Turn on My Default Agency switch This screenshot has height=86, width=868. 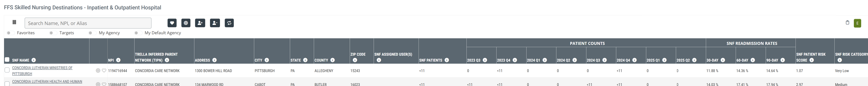click(x=138, y=33)
